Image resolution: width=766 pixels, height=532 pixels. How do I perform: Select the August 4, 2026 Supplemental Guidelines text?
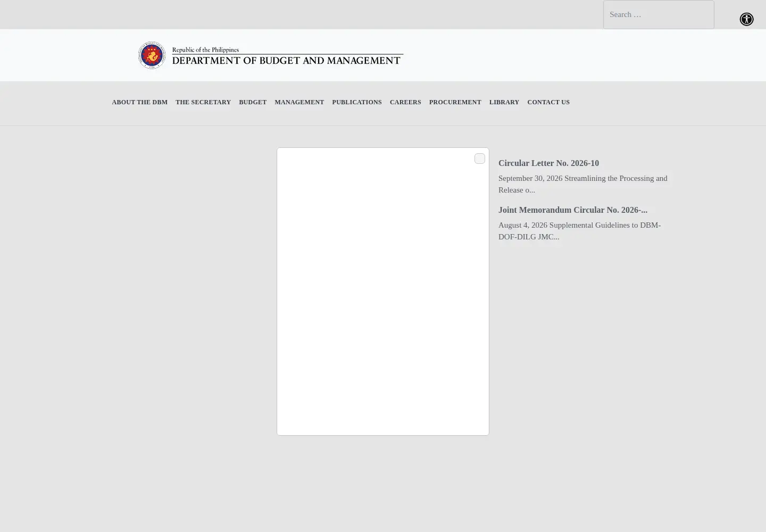pyautogui.click(x=580, y=231)
